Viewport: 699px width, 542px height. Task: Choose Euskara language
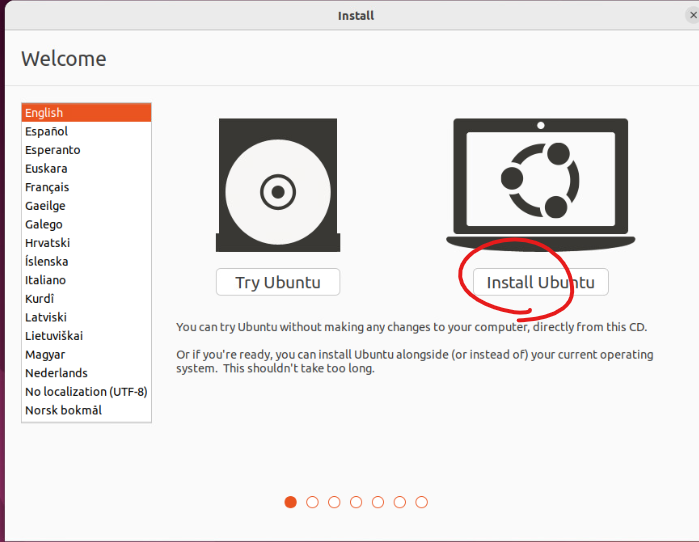(x=86, y=168)
